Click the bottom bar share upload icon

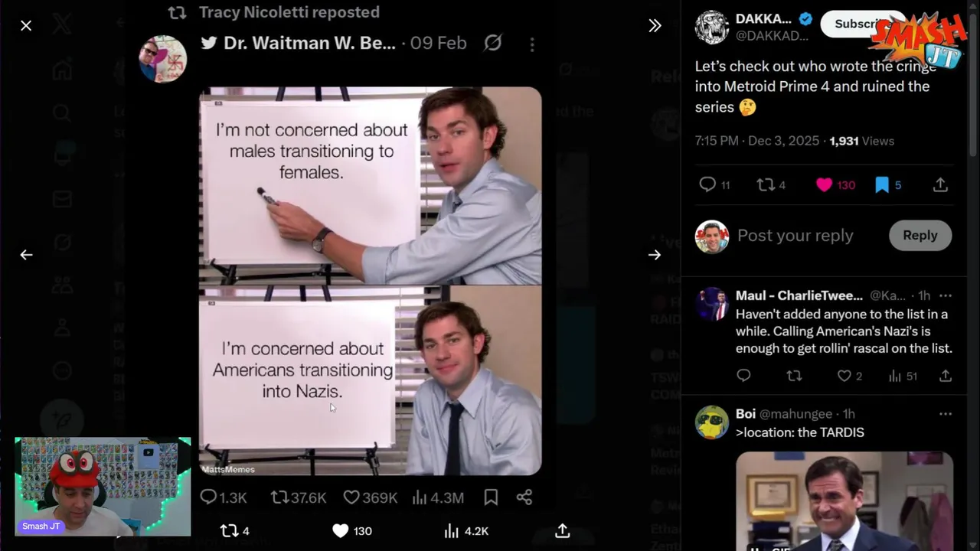(x=563, y=531)
